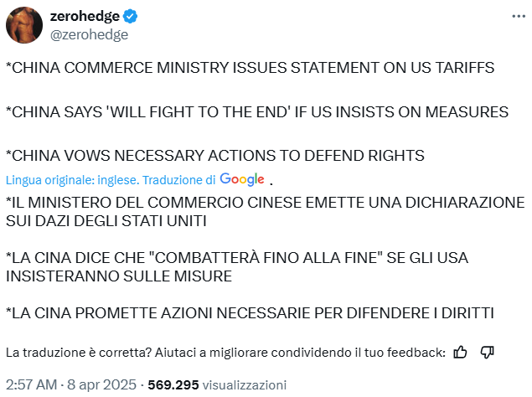This screenshot has height=397, width=532.
Task: Click the Google logo
Action: click(x=242, y=179)
